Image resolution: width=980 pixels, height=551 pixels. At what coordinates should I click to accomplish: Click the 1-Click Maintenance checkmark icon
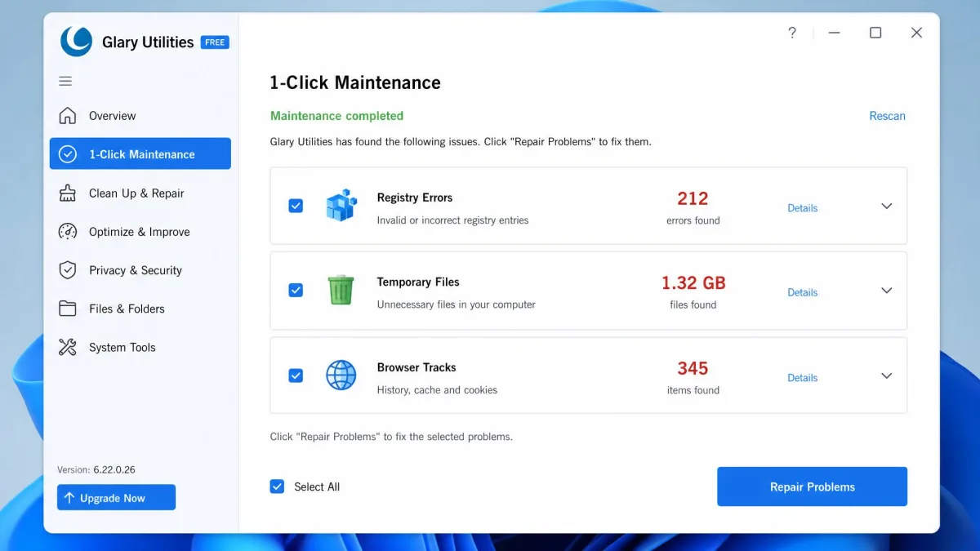pos(68,153)
